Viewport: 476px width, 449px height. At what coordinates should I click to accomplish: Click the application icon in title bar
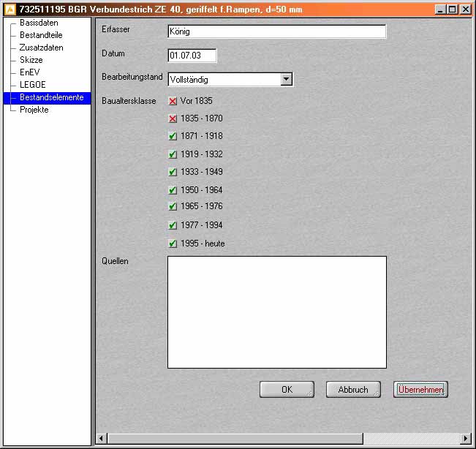click(x=10, y=10)
